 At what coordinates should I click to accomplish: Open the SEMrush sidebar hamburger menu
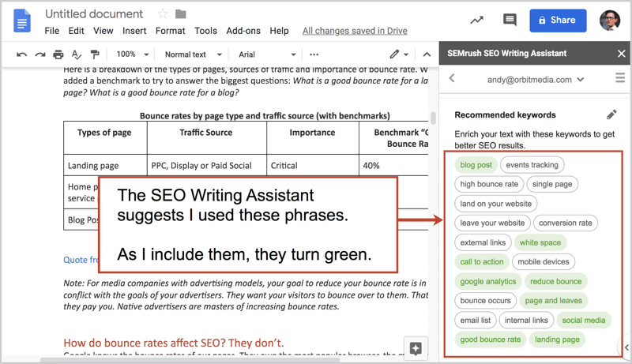point(620,77)
